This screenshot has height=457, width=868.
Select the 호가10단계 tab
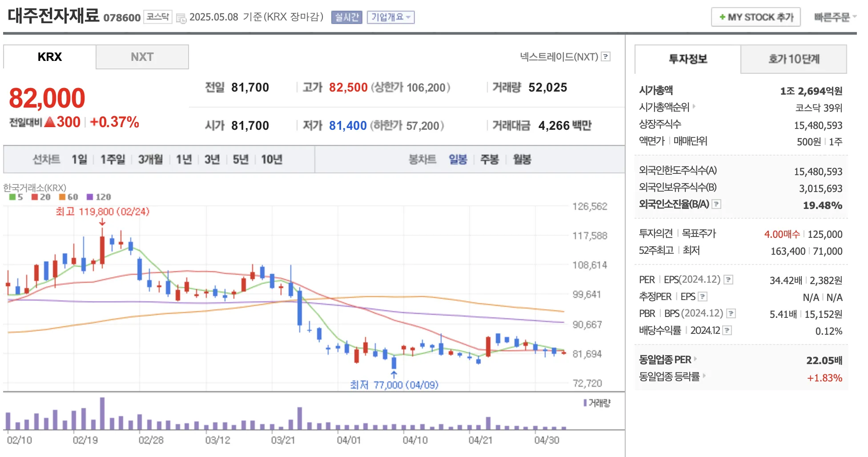794,59
